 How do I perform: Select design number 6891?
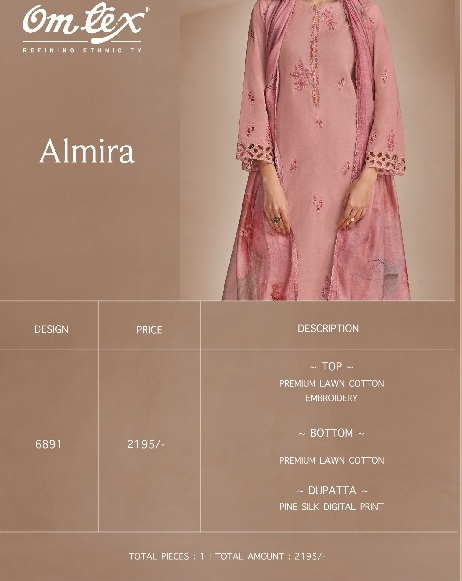48,444
